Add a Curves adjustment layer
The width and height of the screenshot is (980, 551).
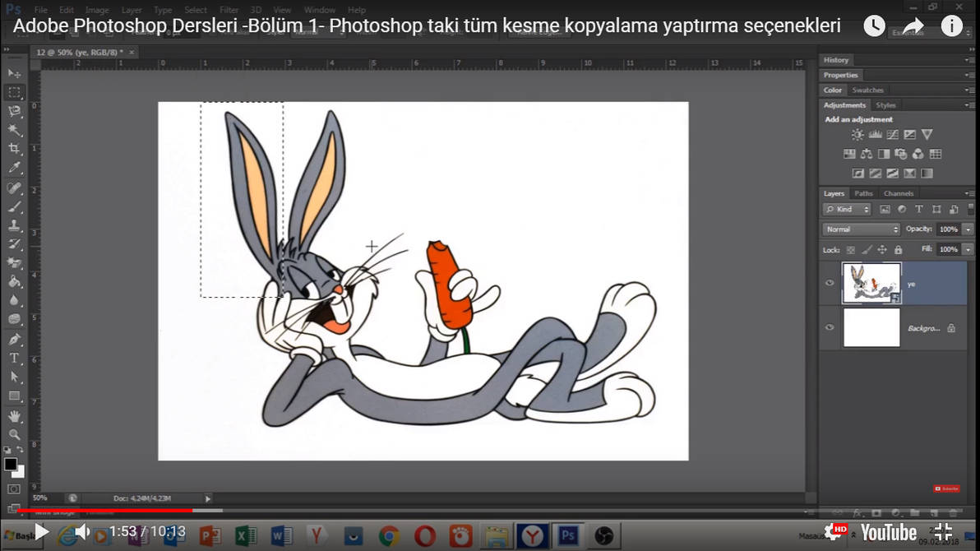click(x=893, y=135)
